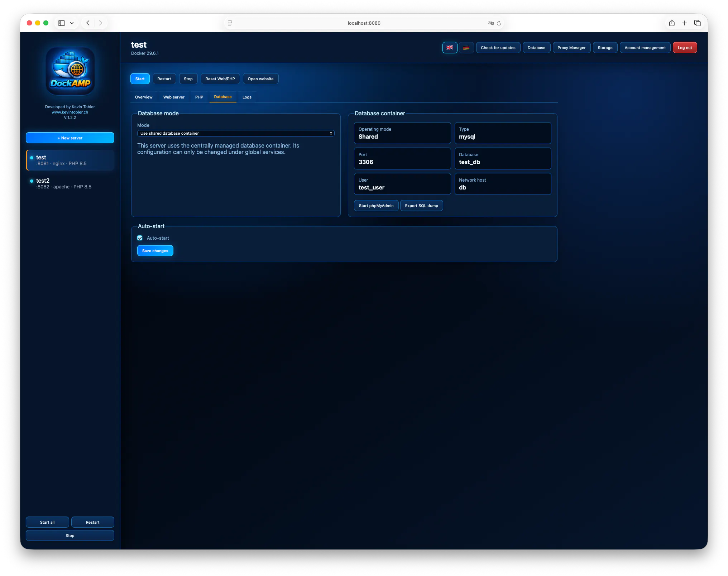Toggle the Auto-start checkbox
Screen dimensions: 728x576
(x=140, y=238)
